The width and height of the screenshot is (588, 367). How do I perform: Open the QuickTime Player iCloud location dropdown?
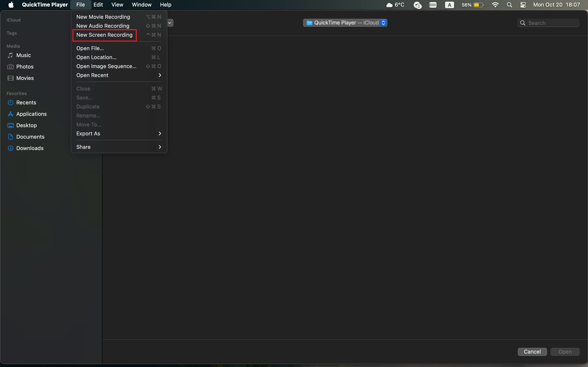(x=345, y=23)
